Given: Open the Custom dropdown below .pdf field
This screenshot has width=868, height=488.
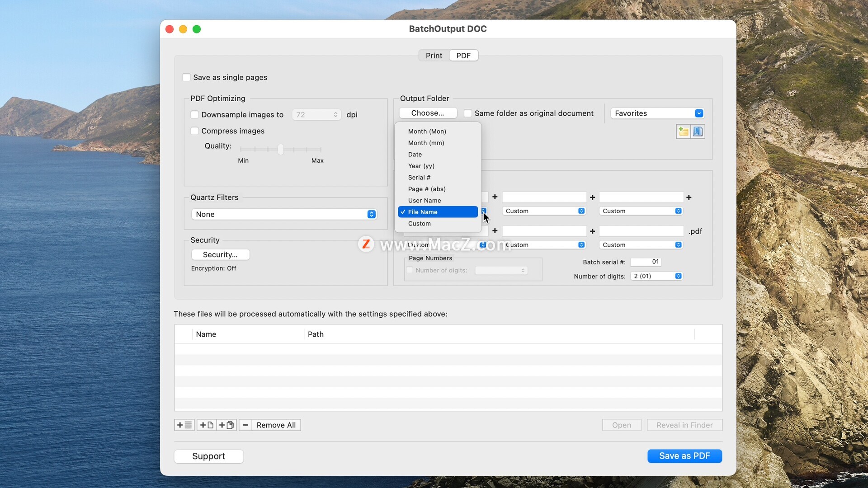Looking at the screenshot, I should pos(641,245).
